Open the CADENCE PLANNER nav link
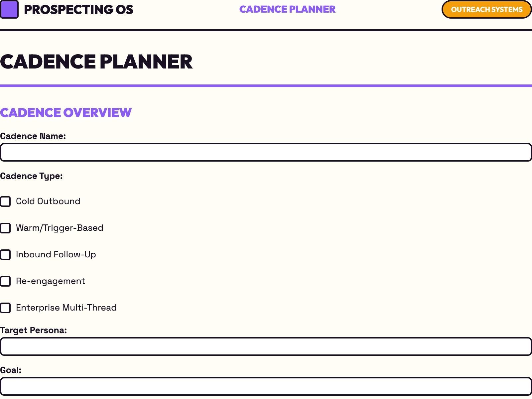The image size is (532, 399). (x=287, y=9)
